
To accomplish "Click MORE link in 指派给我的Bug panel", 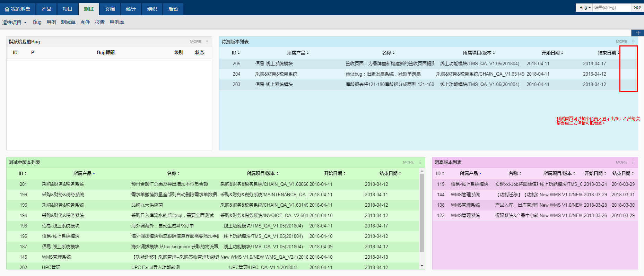I will [x=195, y=42].
